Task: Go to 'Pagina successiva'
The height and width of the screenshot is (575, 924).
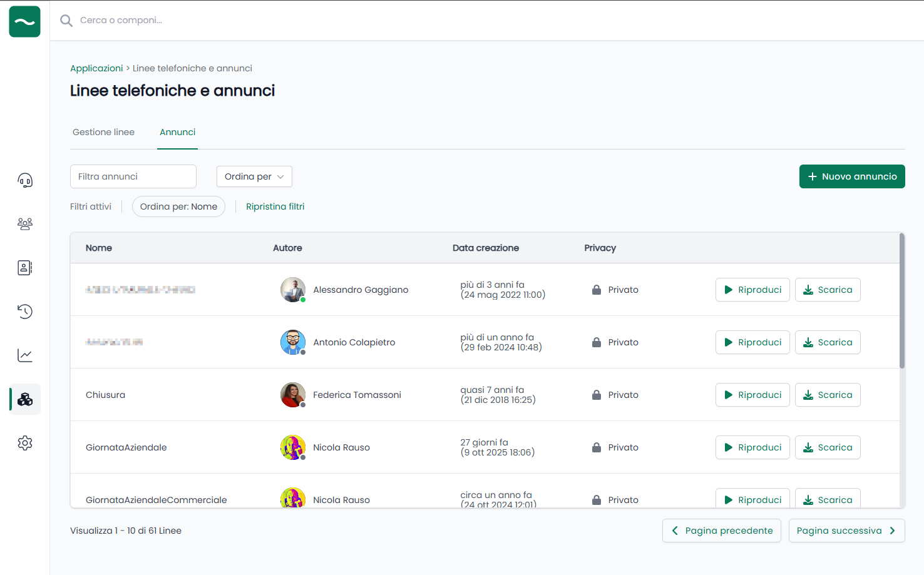Action: coord(846,531)
